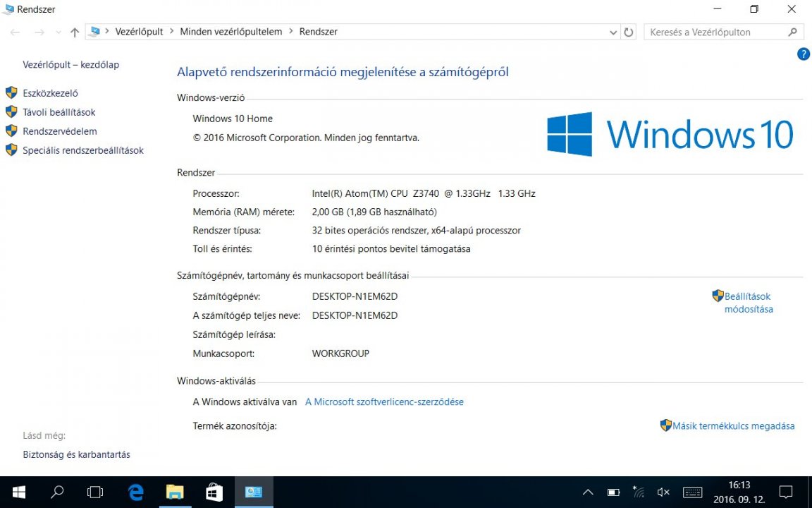Click the DESKTOP-N1EM62D value beside Számítógépnév

coord(355,296)
